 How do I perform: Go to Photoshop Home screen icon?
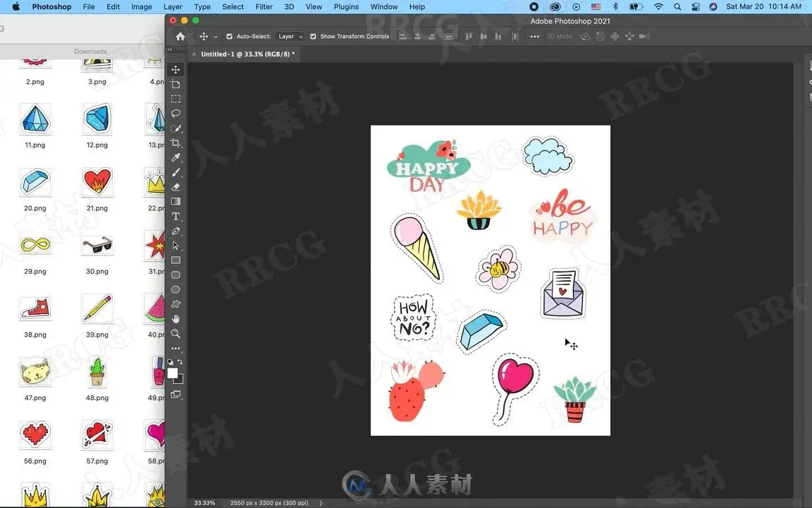point(180,36)
